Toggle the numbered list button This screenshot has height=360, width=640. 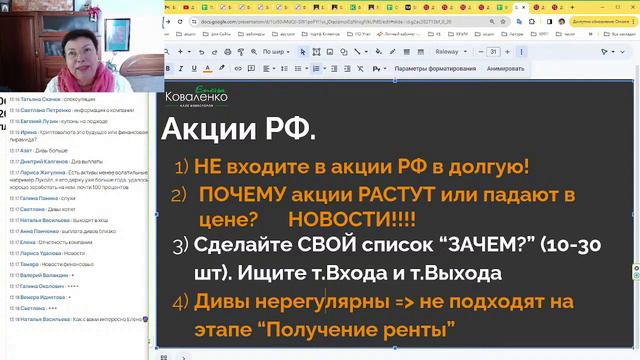pos(316,69)
